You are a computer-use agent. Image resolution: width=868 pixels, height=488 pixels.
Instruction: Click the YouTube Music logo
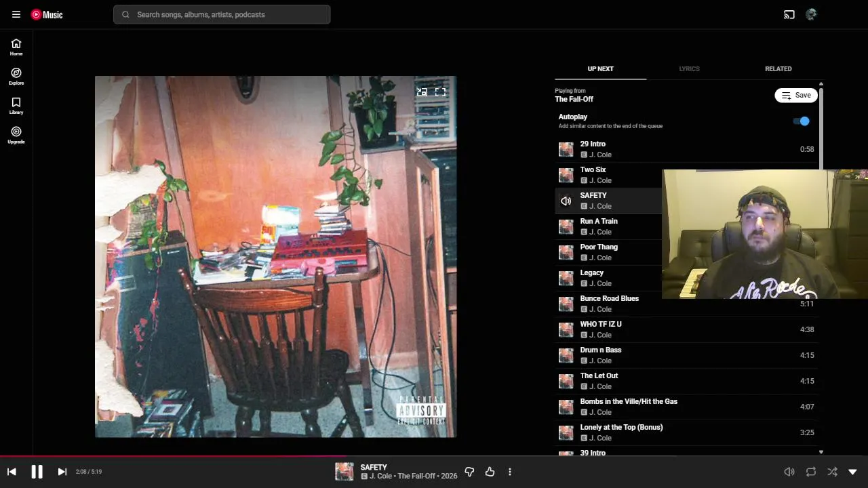coord(47,14)
